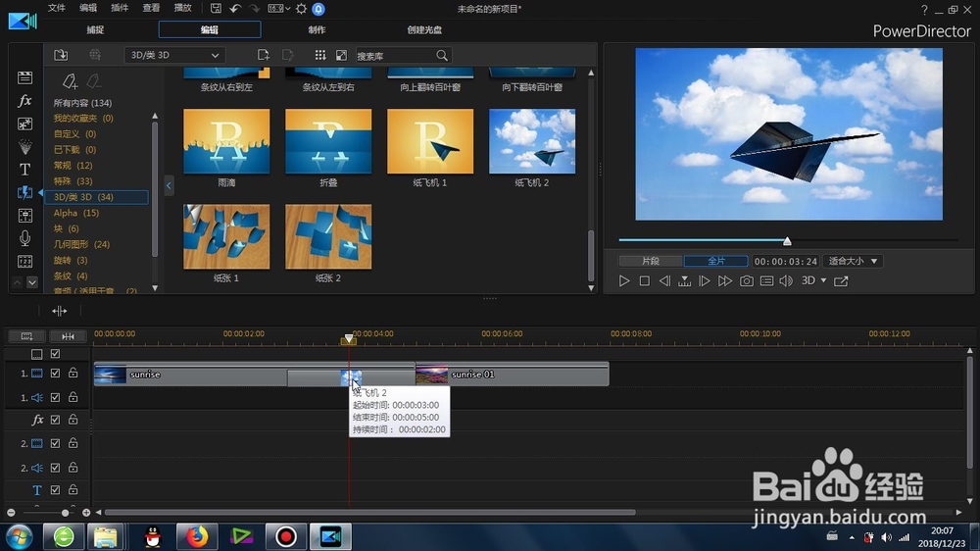
Task: Click the preview seek slider handle
Action: pyautogui.click(x=788, y=241)
